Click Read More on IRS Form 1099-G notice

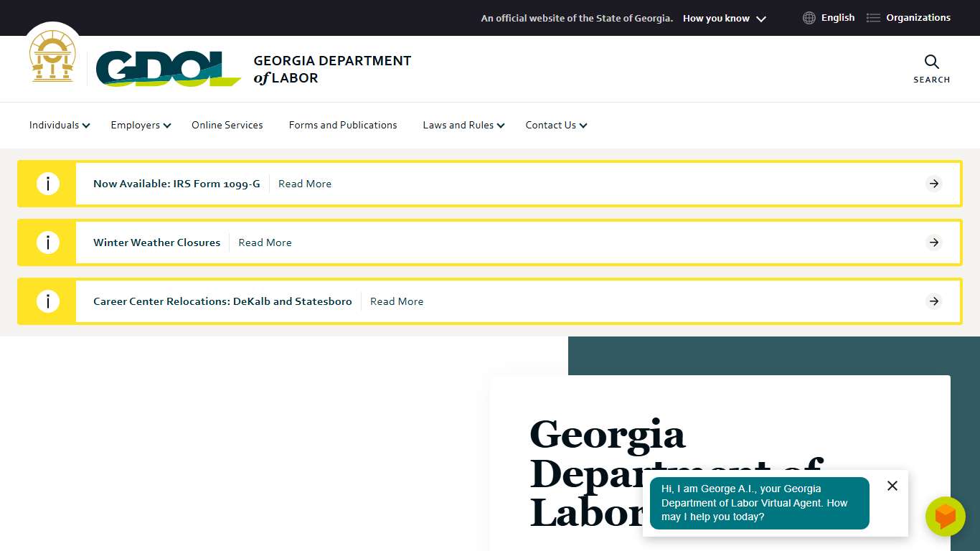pyautogui.click(x=305, y=184)
